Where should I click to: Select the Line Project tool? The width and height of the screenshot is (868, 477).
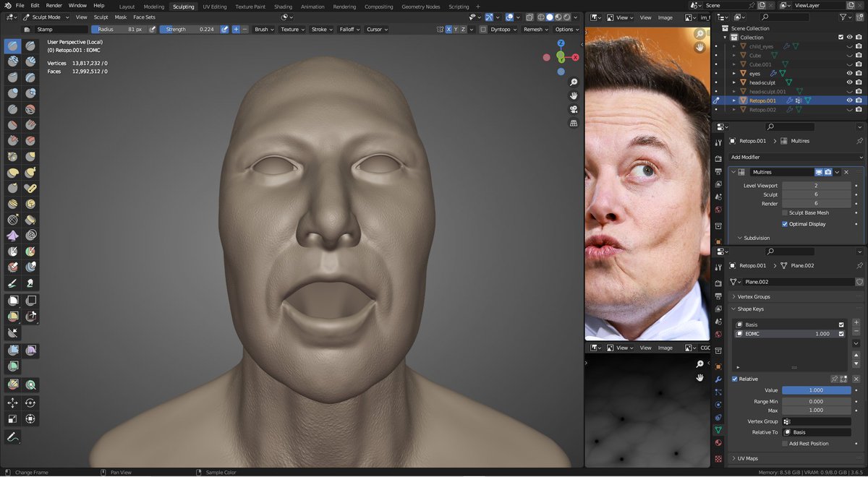point(13,332)
